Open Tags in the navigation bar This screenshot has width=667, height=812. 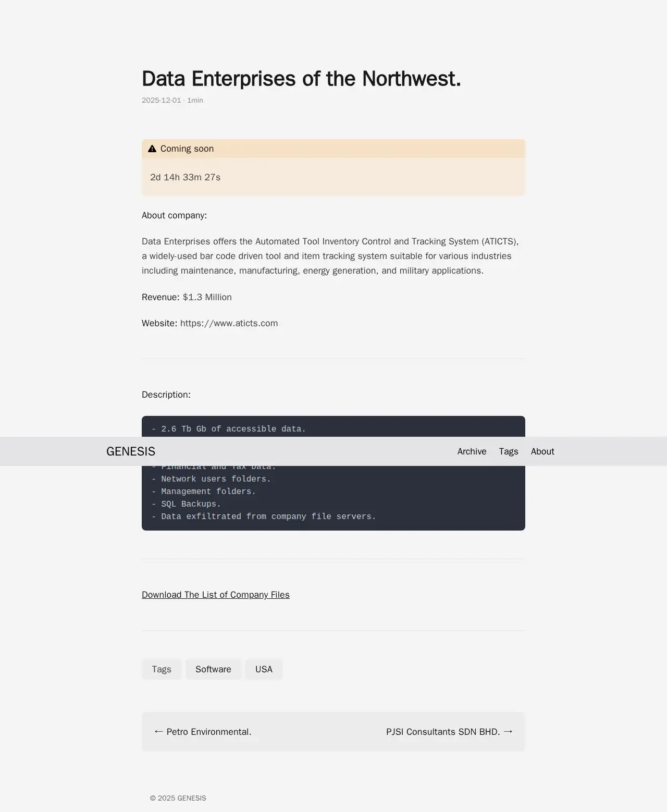click(508, 451)
